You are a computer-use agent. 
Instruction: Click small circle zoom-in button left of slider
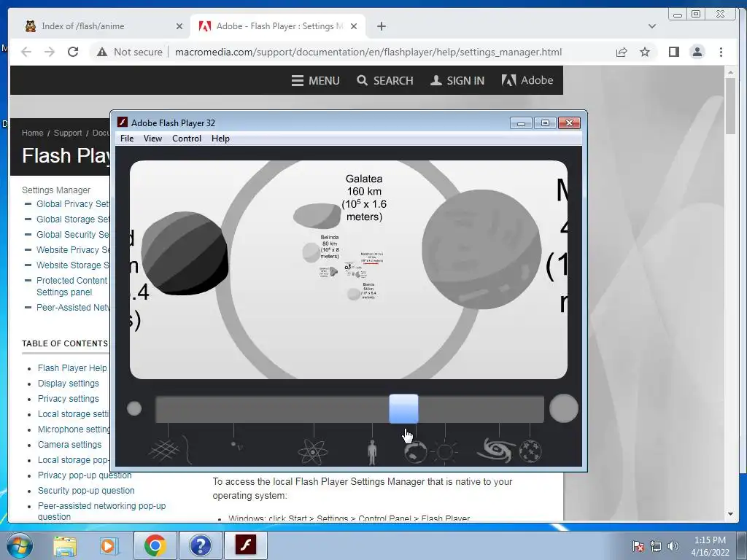click(134, 408)
